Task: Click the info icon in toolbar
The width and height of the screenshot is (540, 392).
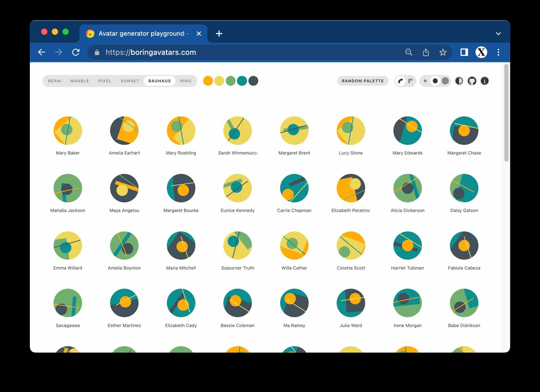Action: click(x=485, y=81)
